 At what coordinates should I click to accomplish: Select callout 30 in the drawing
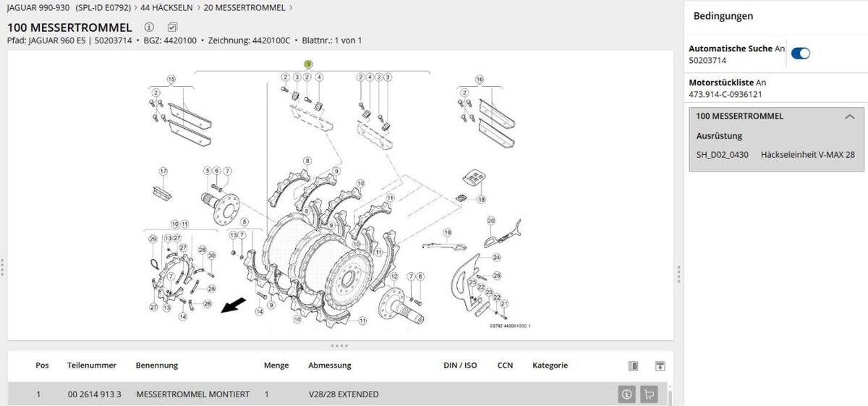[211, 255]
